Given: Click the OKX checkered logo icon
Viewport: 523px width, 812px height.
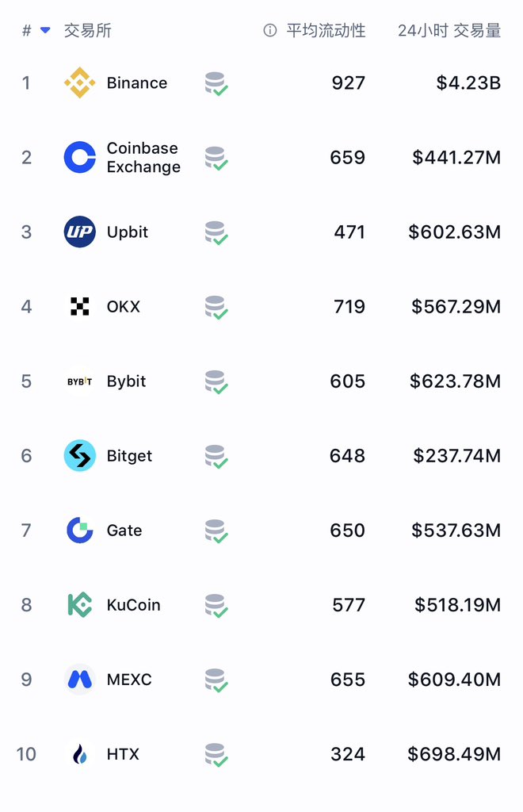Looking at the screenshot, I should (x=80, y=307).
